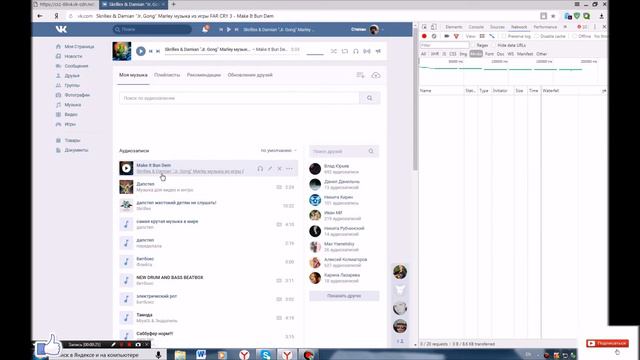Screen dimensions: 640x360
Task: Open the add playlist icon
Action: click(360, 76)
